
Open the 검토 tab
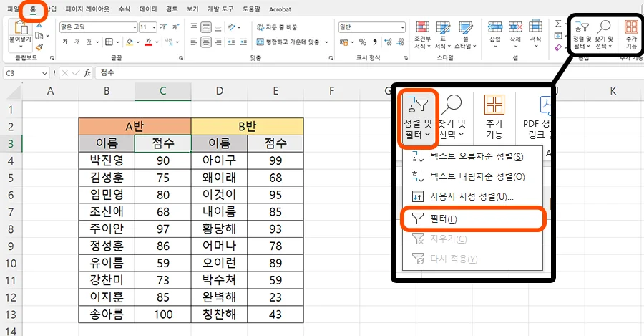point(172,9)
